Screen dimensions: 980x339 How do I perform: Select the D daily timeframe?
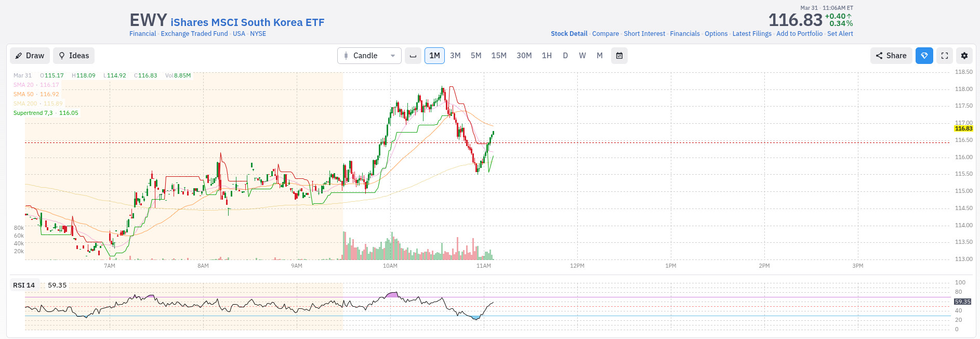click(565, 56)
